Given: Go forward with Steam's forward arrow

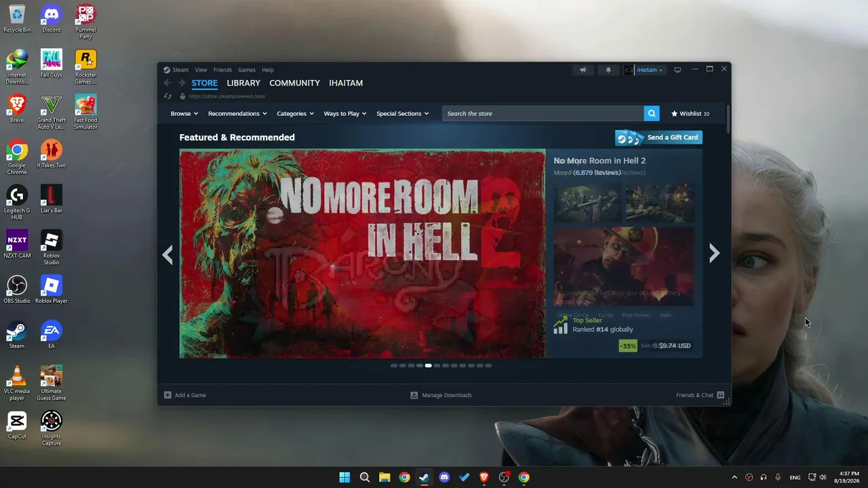Looking at the screenshot, I should point(182,83).
